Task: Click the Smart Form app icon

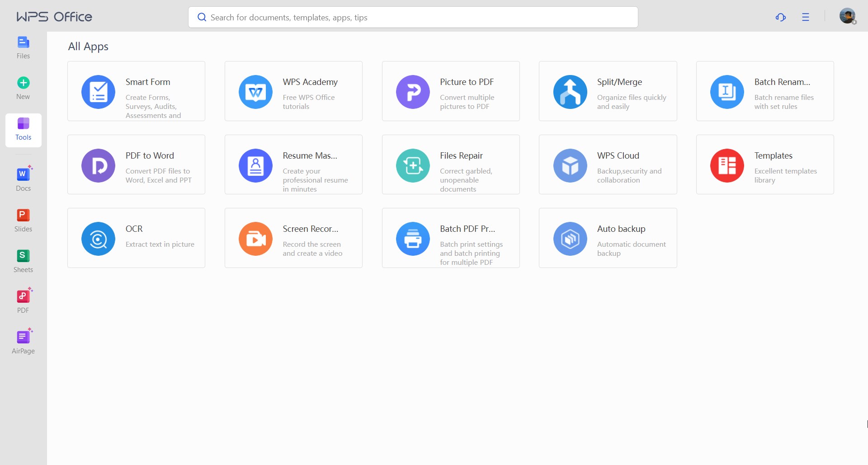Action: pos(98,92)
